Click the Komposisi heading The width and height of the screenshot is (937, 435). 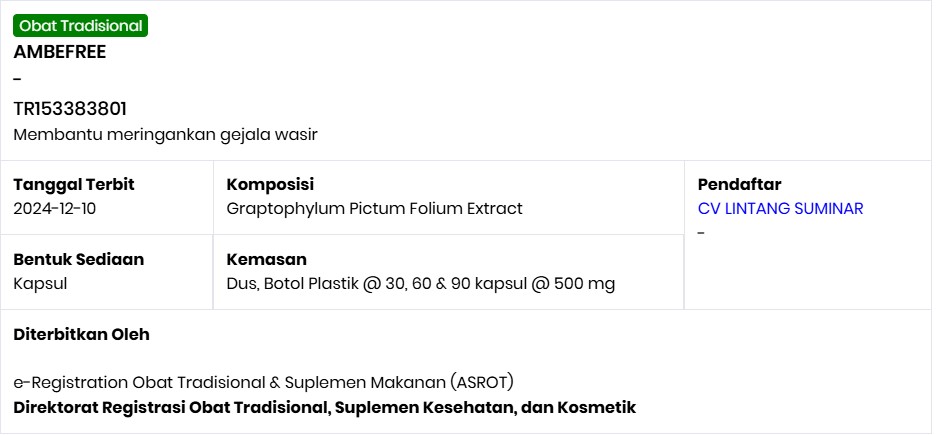click(270, 184)
